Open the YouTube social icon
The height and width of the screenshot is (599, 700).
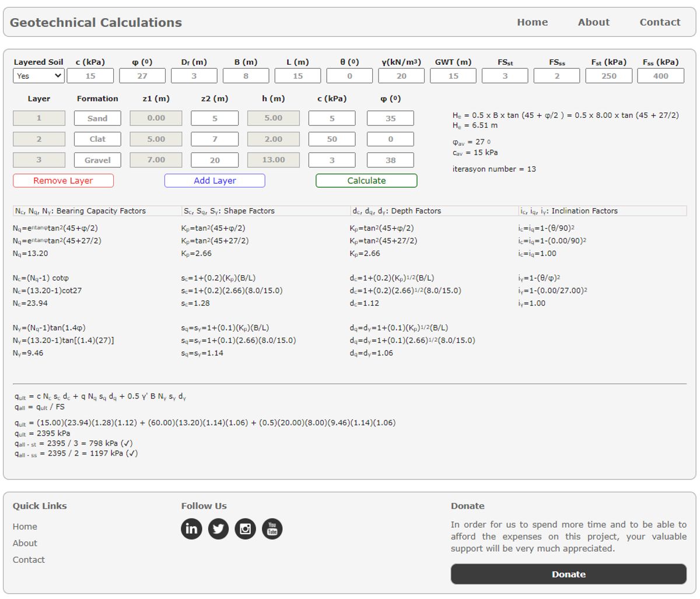click(272, 528)
